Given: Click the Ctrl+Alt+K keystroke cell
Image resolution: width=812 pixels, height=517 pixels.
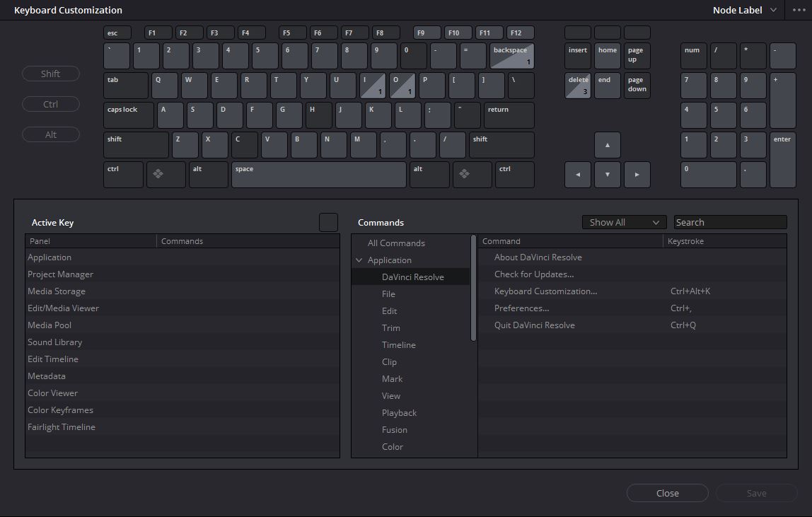Looking at the screenshot, I should click(x=690, y=291).
